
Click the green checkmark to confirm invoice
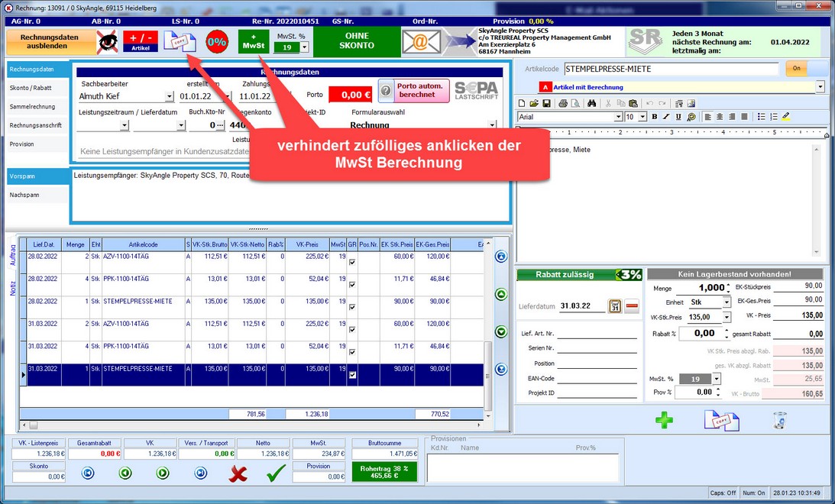(x=275, y=473)
